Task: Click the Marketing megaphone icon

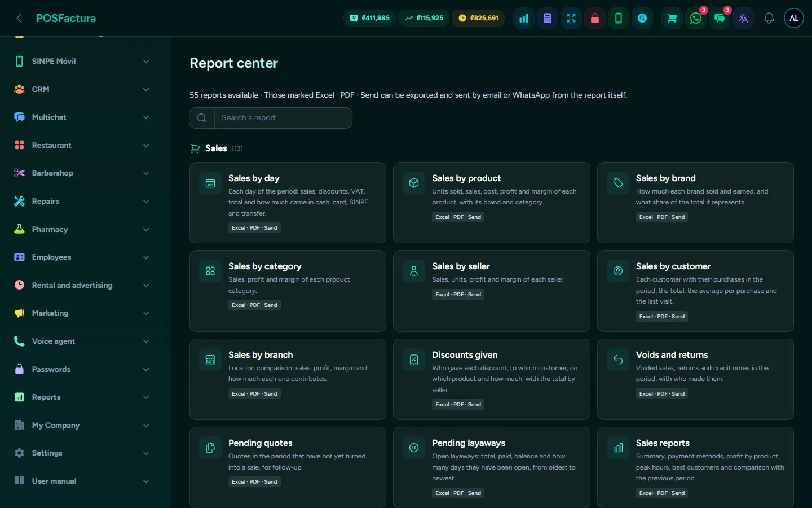Action: 19,313
